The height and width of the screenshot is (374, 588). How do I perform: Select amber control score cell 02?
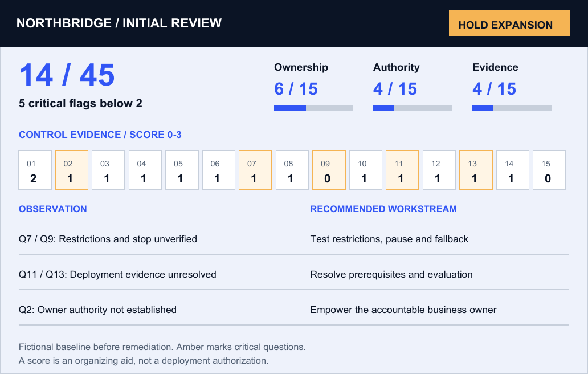click(72, 170)
